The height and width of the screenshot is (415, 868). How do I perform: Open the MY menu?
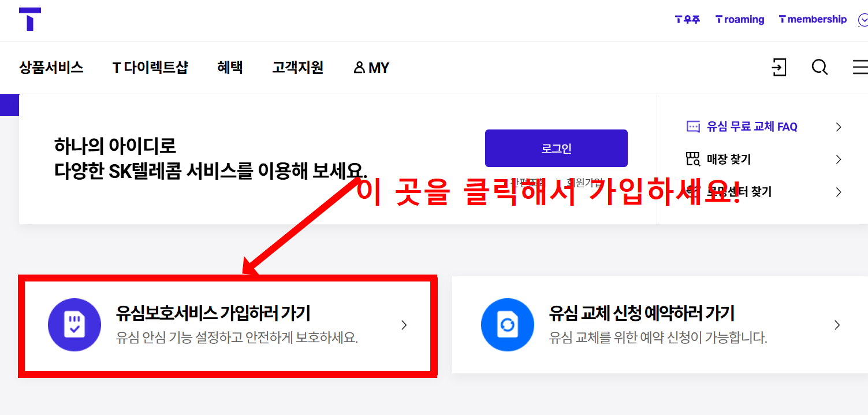[x=371, y=68]
